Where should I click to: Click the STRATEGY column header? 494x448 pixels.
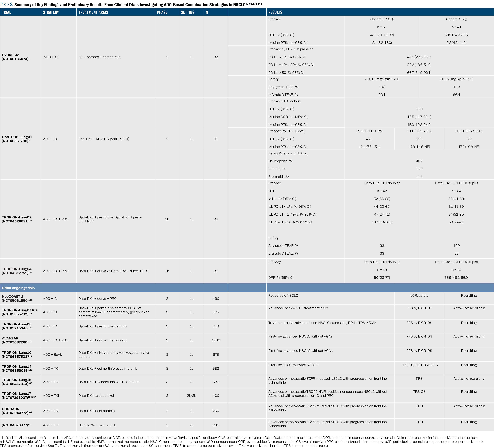51,12
